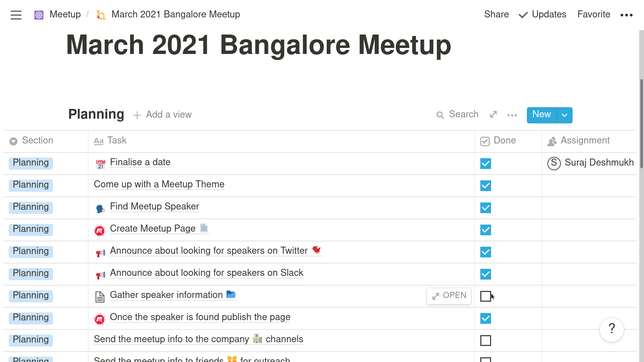Screen dimensions: 644x362
Task: Click Suraj Deshmukh's avatar in Assignment
Action: click(554, 163)
